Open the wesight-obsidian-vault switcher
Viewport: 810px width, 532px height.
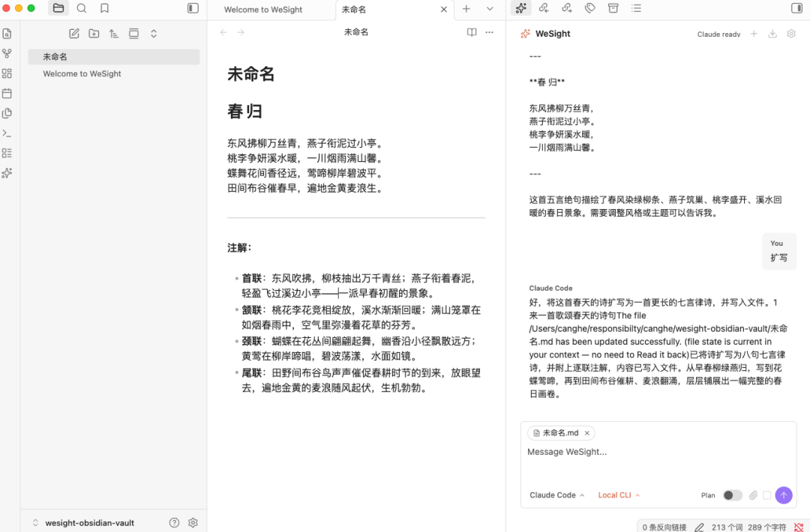point(82,523)
